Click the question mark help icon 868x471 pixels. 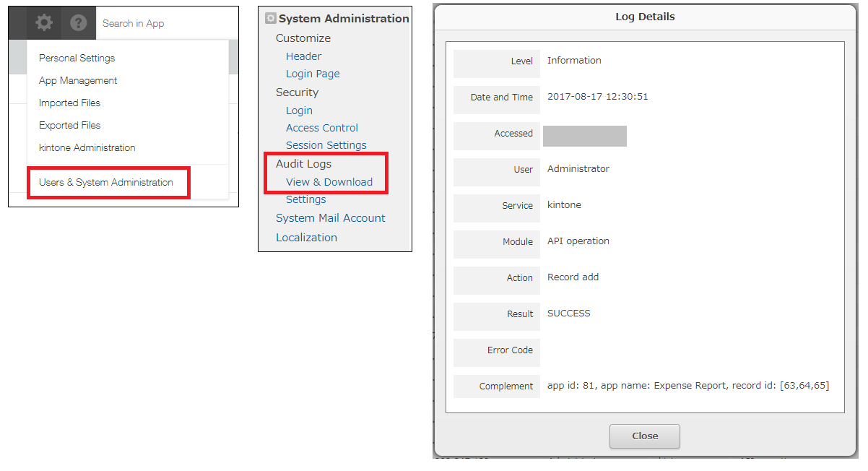point(78,23)
